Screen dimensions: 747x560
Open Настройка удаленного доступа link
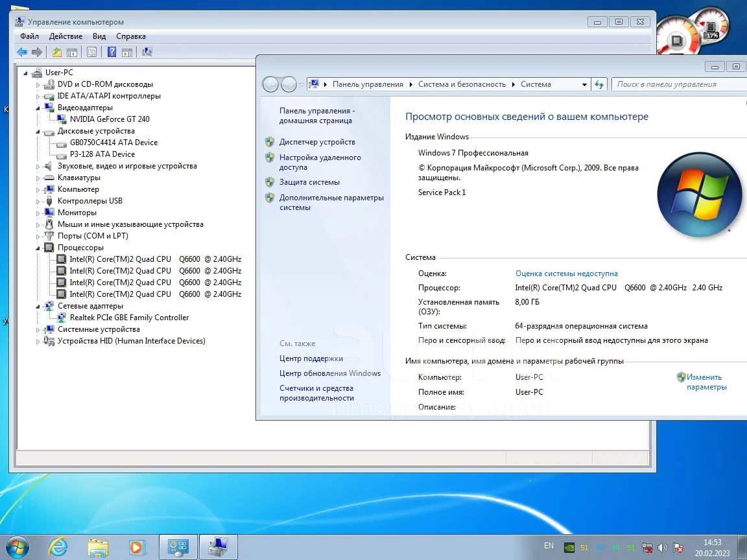(320, 163)
